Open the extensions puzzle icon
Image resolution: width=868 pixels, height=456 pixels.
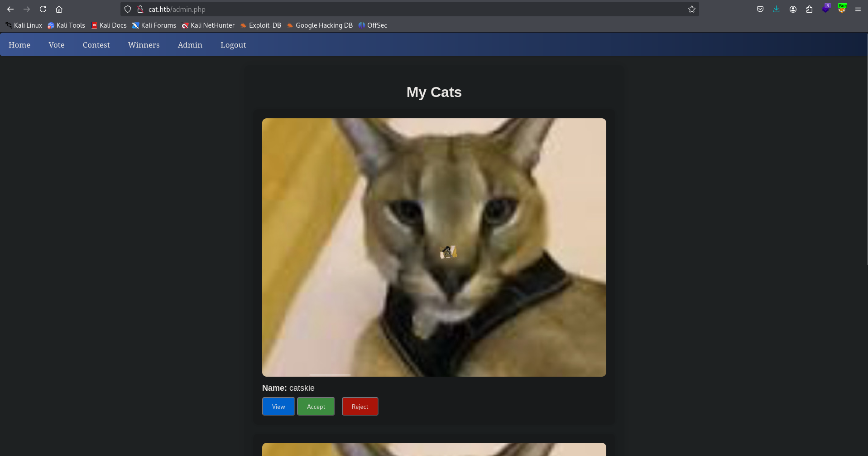click(x=809, y=9)
